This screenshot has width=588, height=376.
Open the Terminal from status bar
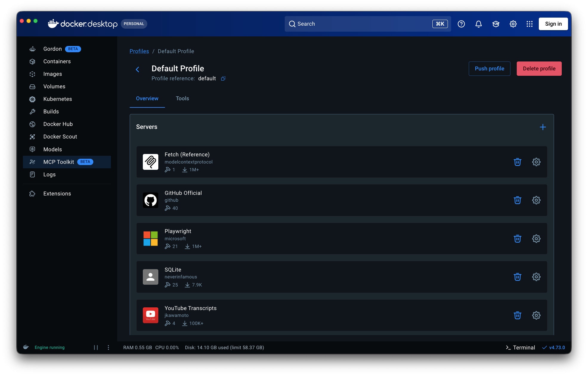(520, 347)
